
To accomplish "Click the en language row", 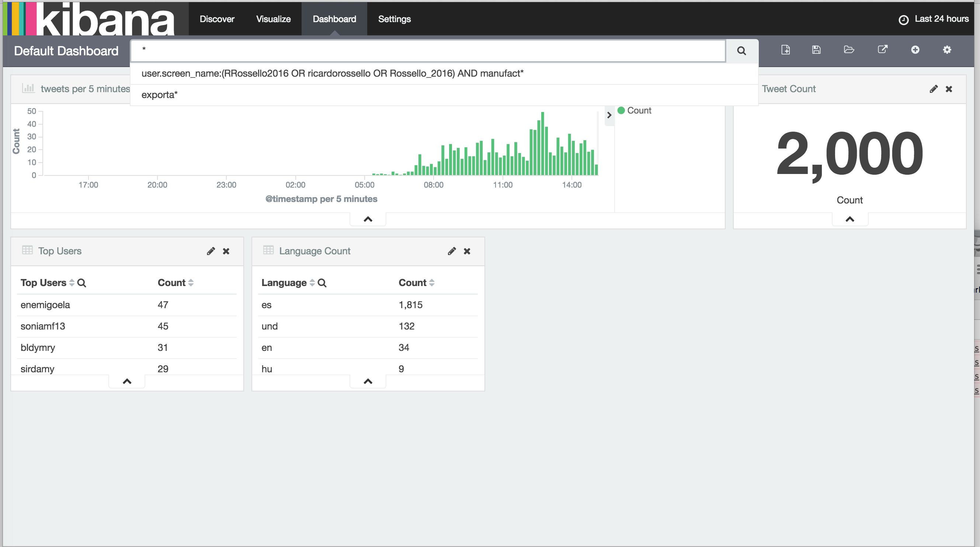I will point(368,347).
